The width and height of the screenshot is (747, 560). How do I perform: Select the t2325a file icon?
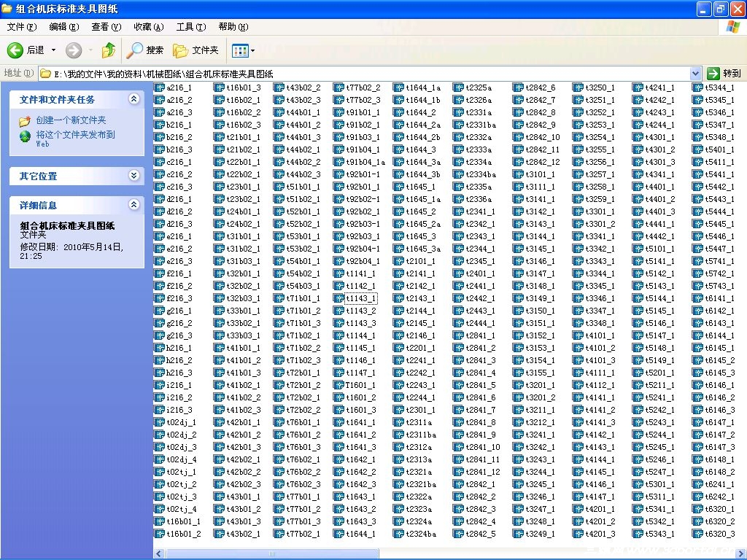coord(458,87)
